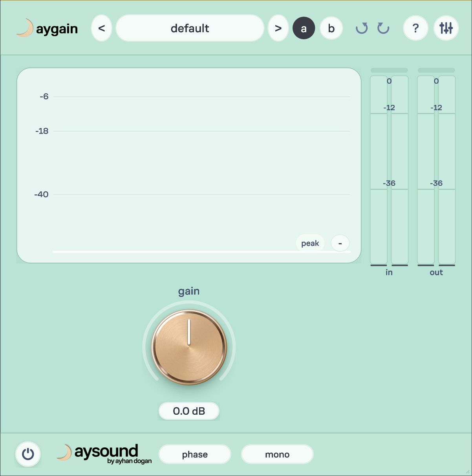Click the in level meter

389,170
